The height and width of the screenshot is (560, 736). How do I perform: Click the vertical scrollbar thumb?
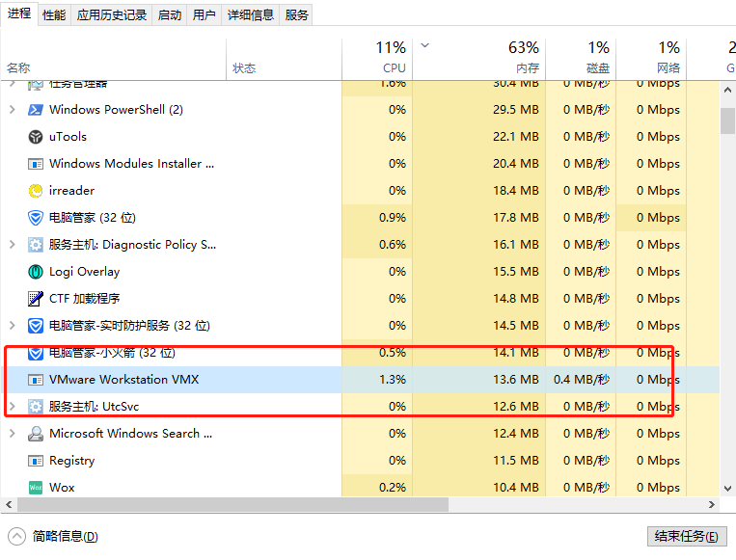pyautogui.click(x=727, y=121)
